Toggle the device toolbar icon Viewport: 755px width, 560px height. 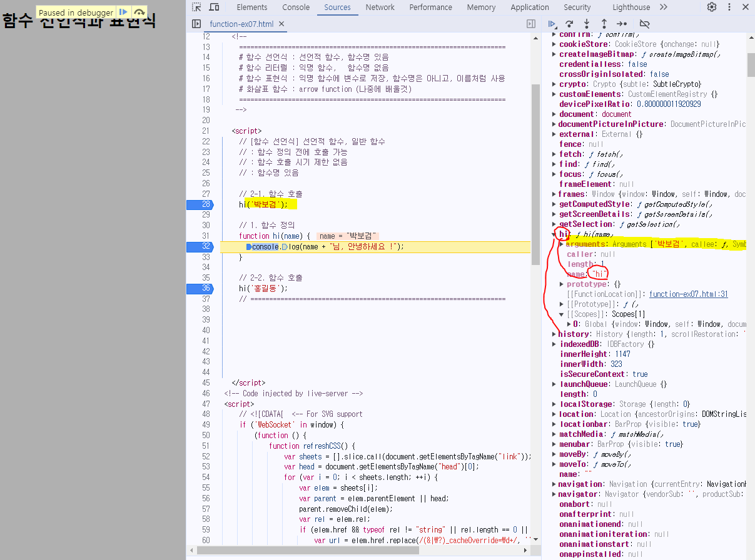click(x=214, y=7)
